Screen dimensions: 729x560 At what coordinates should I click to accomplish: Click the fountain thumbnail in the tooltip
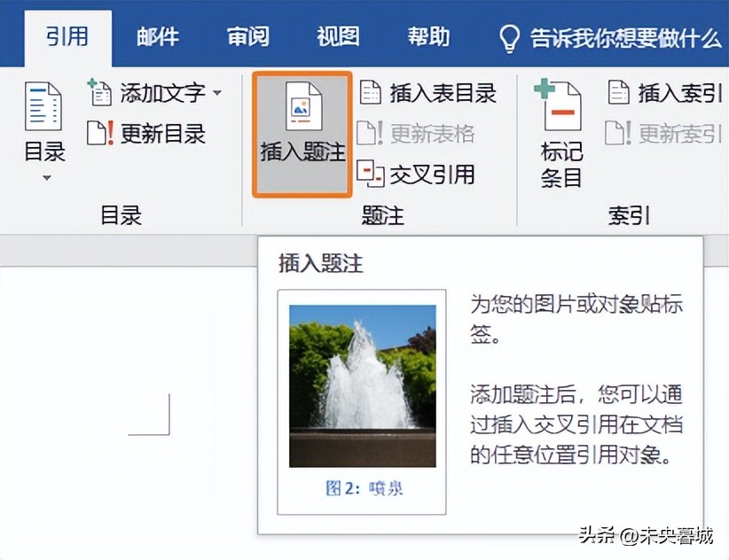pyautogui.click(x=363, y=385)
